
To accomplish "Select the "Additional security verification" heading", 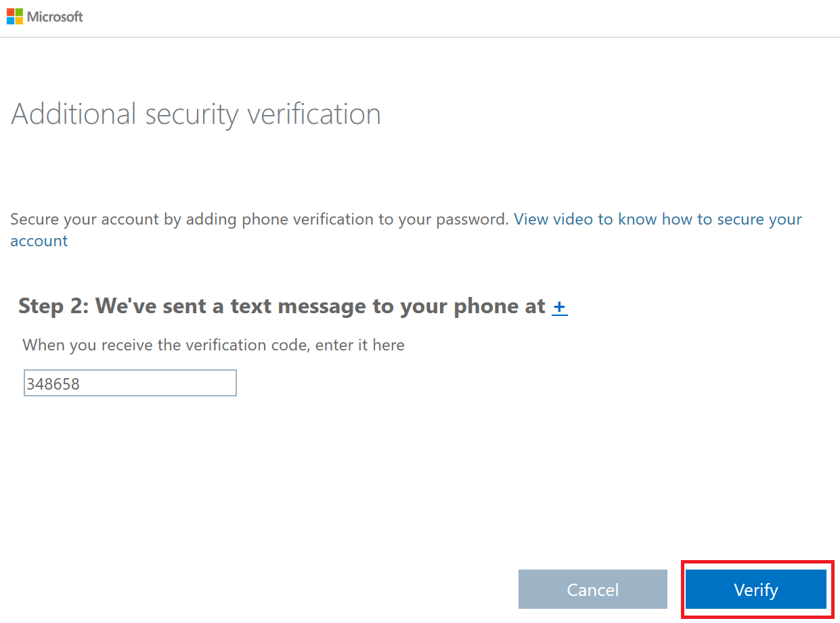I will pyautogui.click(x=196, y=114).
